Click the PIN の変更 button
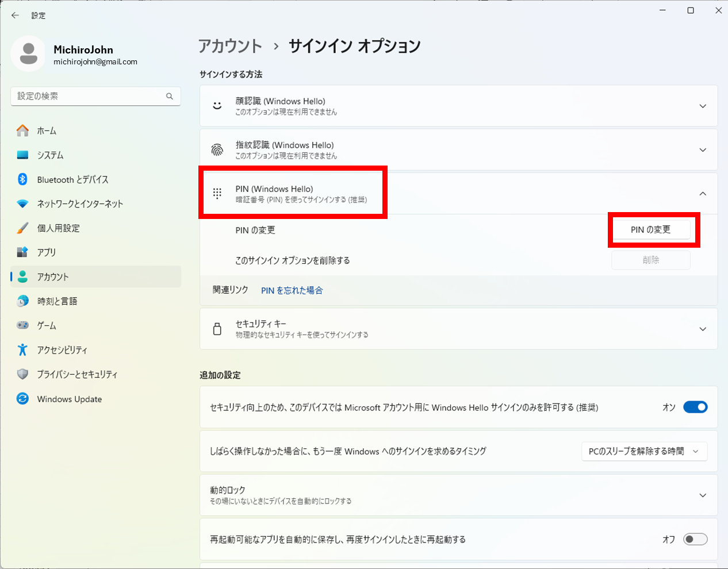 point(651,229)
